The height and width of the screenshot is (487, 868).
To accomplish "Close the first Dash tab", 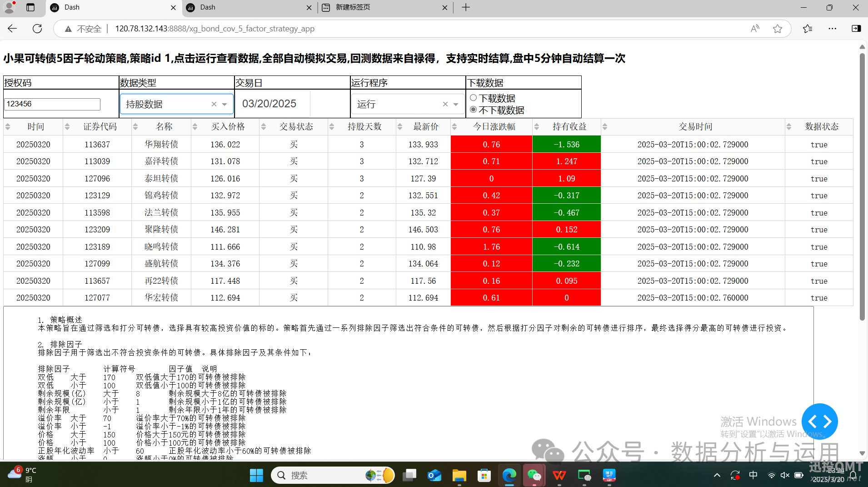I will (173, 7).
